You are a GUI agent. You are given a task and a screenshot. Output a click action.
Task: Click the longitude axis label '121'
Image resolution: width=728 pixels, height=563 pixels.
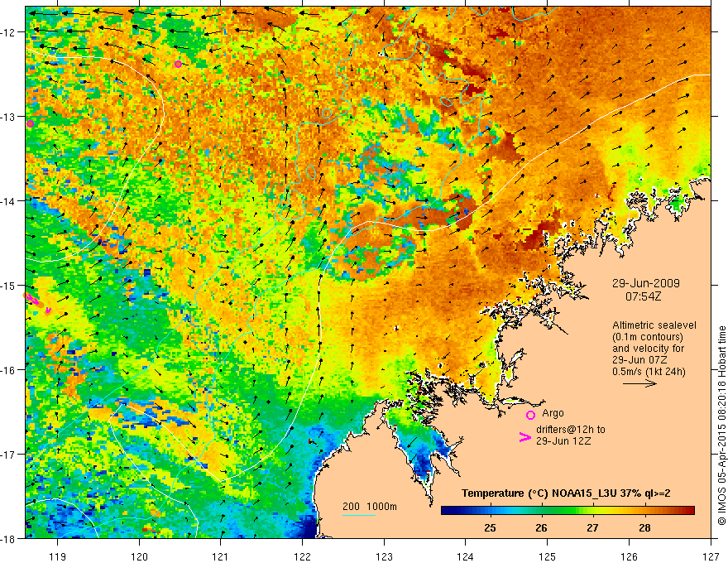pyautogui.click(x=221, y=556)
